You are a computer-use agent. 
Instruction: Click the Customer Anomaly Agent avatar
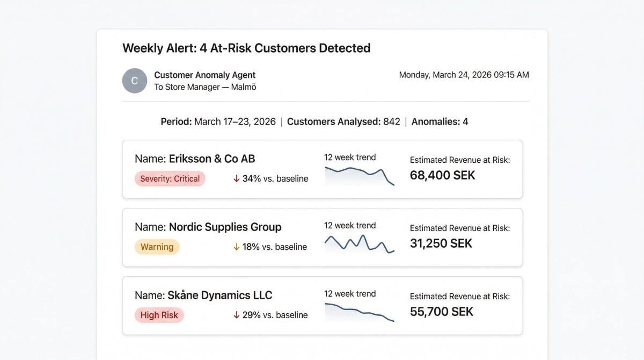pos(135,81)
